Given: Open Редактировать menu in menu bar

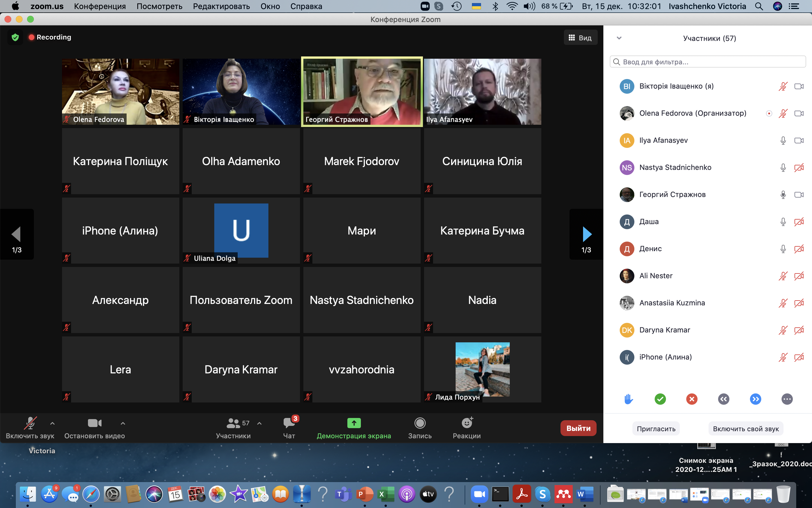Looking at the screenshot, I should click(x=221, y=6).
